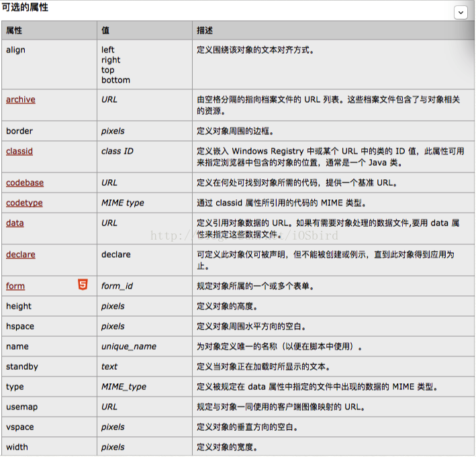Open the declare attribute link
476x457 pixels.
21,254
